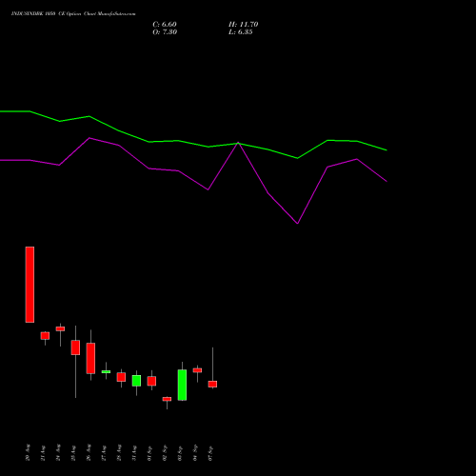Select the red candle for 24 Aug
Screen dimensions: 476x476
(60, 329)
